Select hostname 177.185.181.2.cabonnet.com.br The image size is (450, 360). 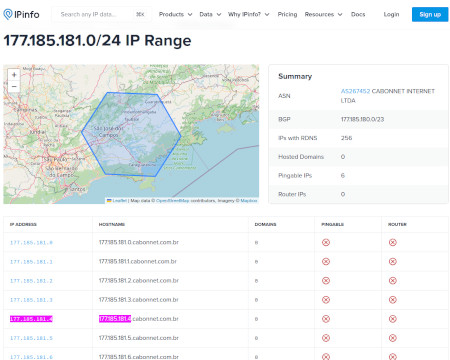point(139,280)
